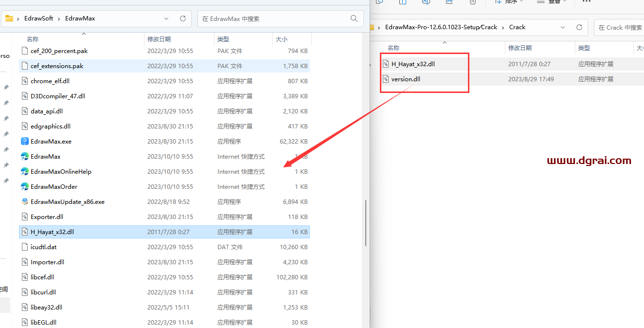Click the DAT 文件 type cell
This screenshot has height=328, width=644.
click(x=230, y=247)
